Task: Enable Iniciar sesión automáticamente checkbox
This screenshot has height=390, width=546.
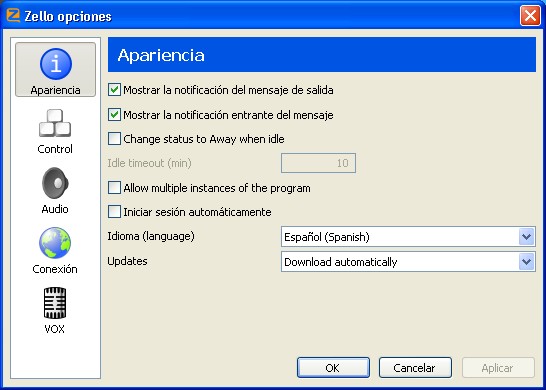Action: click(114, 212)
